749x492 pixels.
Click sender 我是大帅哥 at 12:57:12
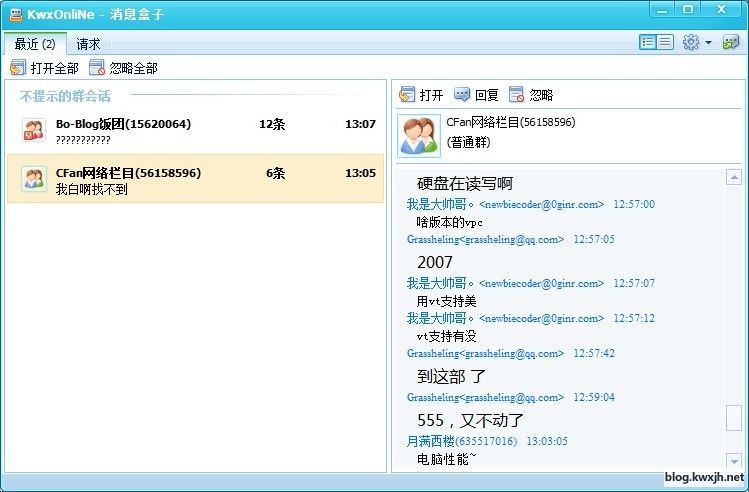click(505, 318)
